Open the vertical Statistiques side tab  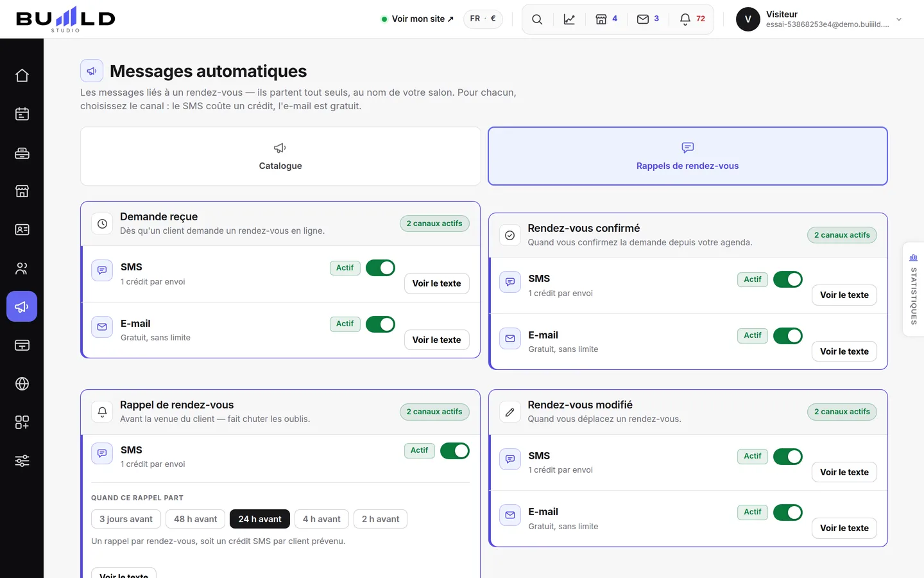913,288
